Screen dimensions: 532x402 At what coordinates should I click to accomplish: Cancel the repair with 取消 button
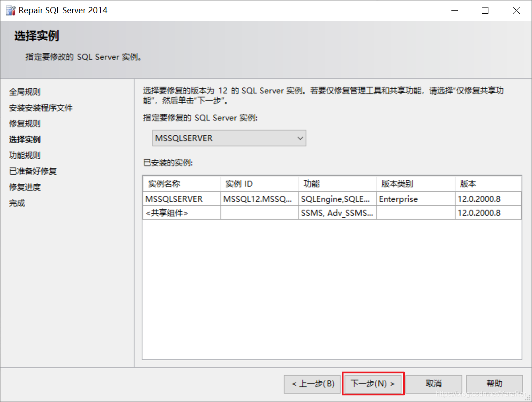(x=434, y=383)
